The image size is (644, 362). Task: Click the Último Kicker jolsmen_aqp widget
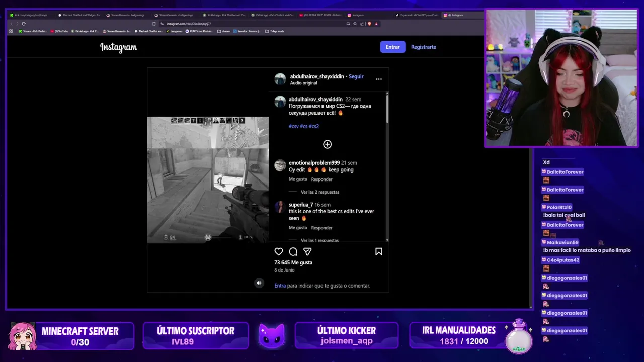pos(346,336)
